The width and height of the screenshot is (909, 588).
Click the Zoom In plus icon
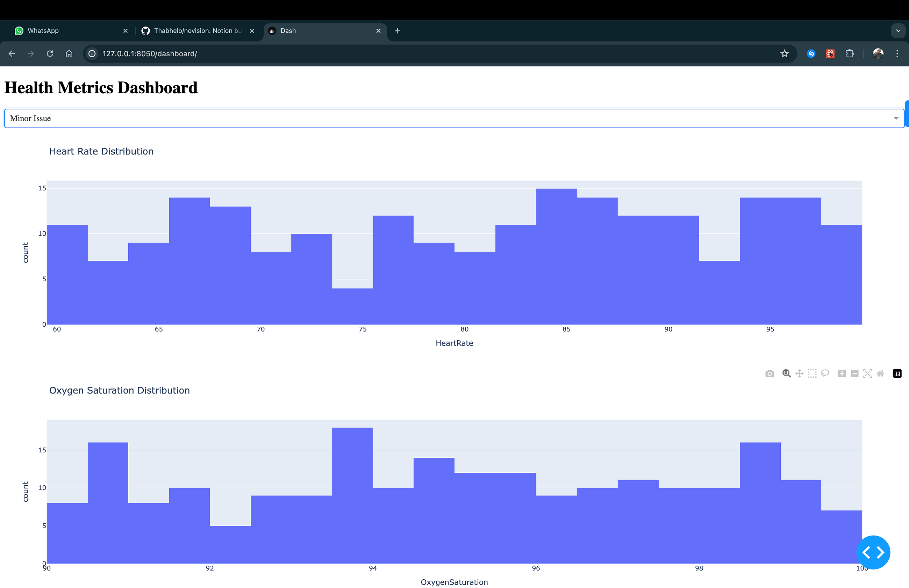842,373
